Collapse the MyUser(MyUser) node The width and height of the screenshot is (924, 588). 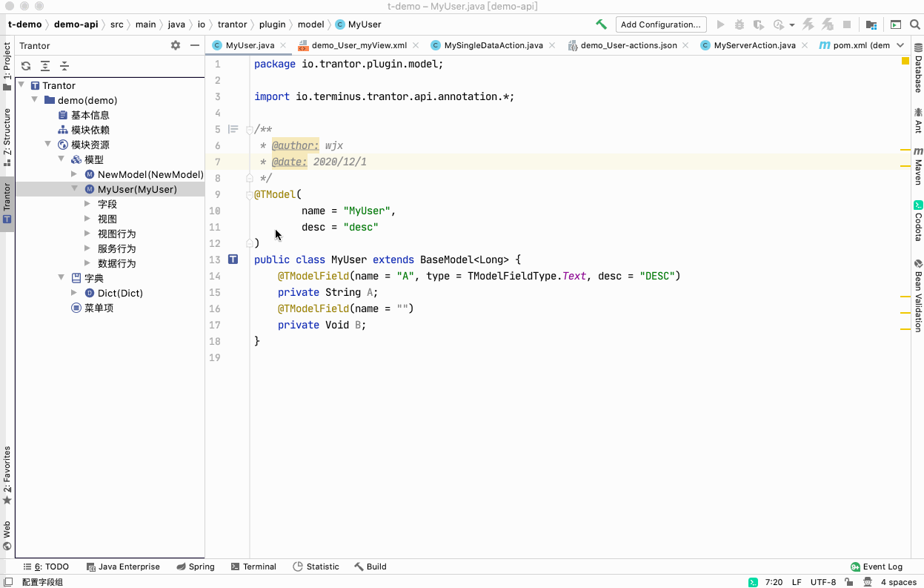point(75,189)
